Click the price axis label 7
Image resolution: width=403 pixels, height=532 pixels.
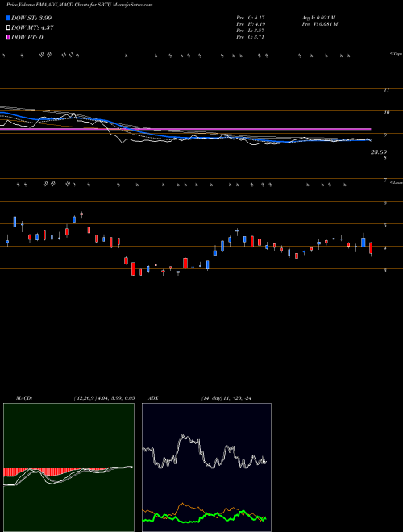tap(385, 181)
